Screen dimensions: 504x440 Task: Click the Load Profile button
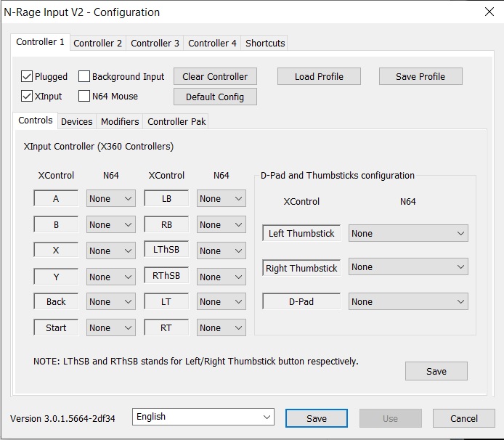(319, 76)
